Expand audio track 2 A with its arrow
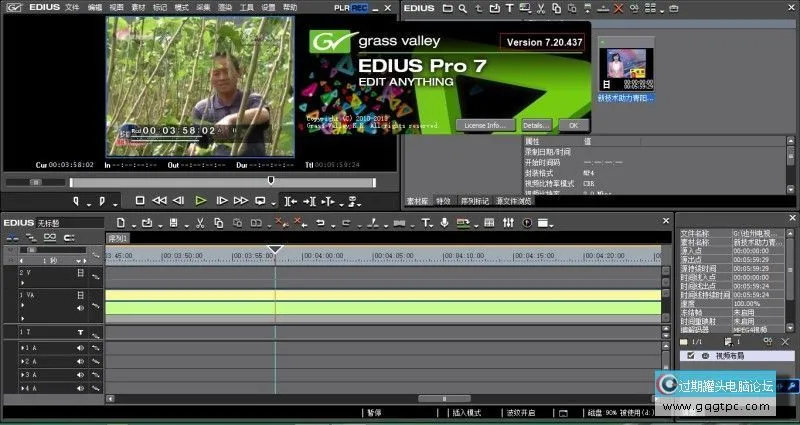 tap(22, 361)
